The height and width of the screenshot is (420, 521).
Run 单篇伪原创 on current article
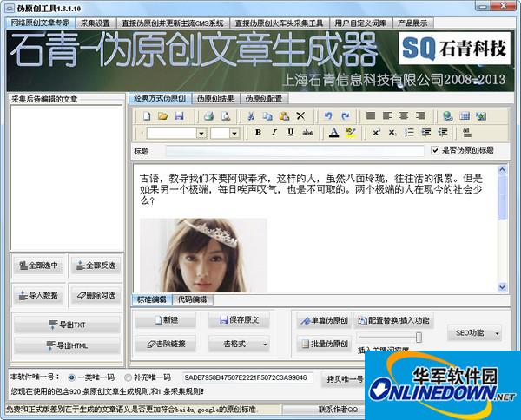pos(324,321)
